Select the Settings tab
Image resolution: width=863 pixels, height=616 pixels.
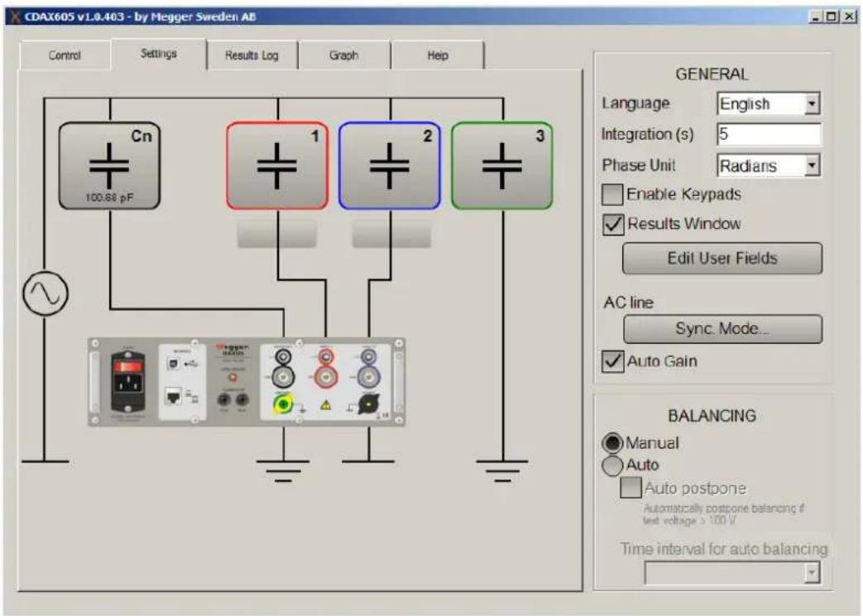159,54
